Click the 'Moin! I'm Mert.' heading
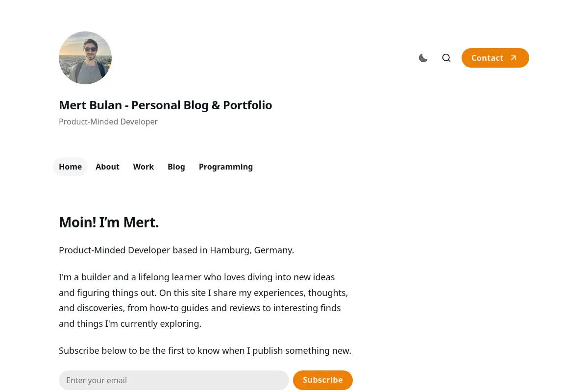 click(x=109, y=222)
